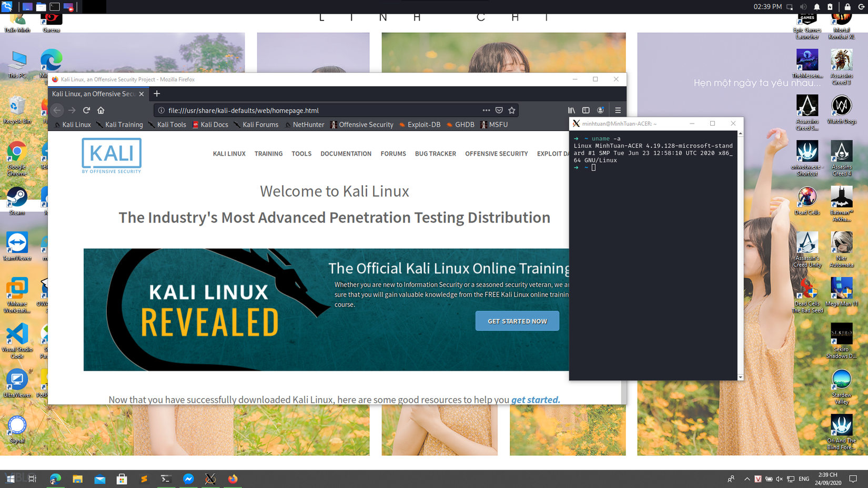Select TRAINING in site navigation

(269, 154)
